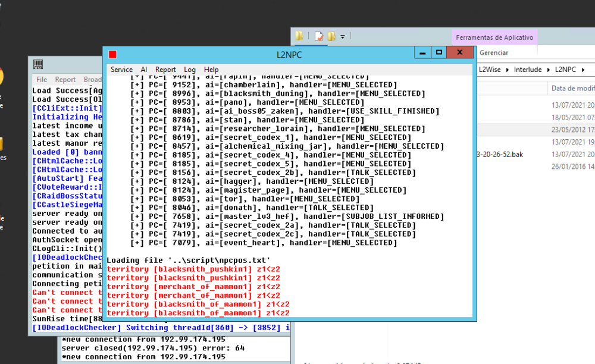Expand the quick access toolbar customize chevron
Screen dimensions: 595x364
(x=343, y=36)
